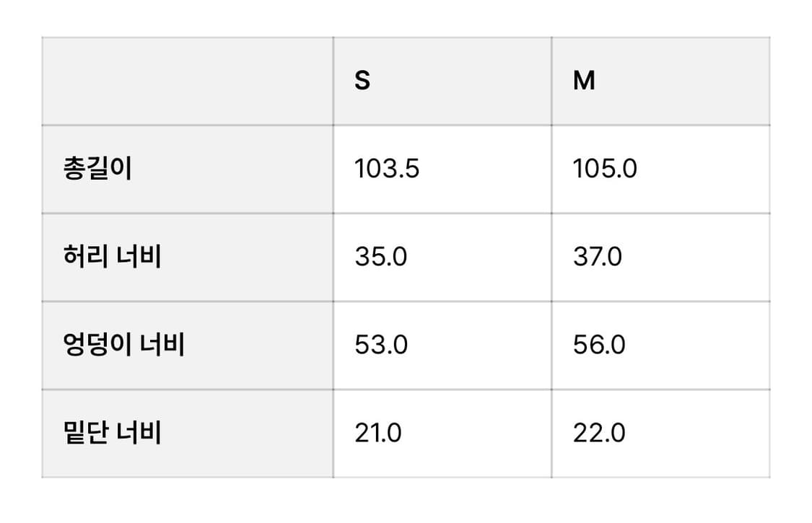Select the 총길이 row label

97,169
